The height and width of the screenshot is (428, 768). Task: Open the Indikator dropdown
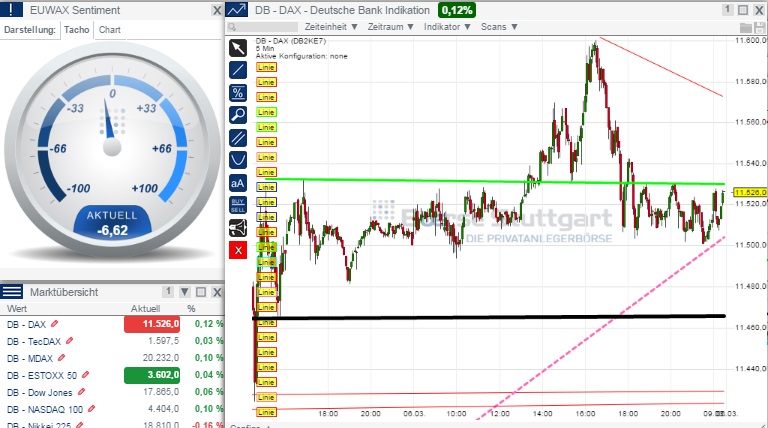coord(447,27)
